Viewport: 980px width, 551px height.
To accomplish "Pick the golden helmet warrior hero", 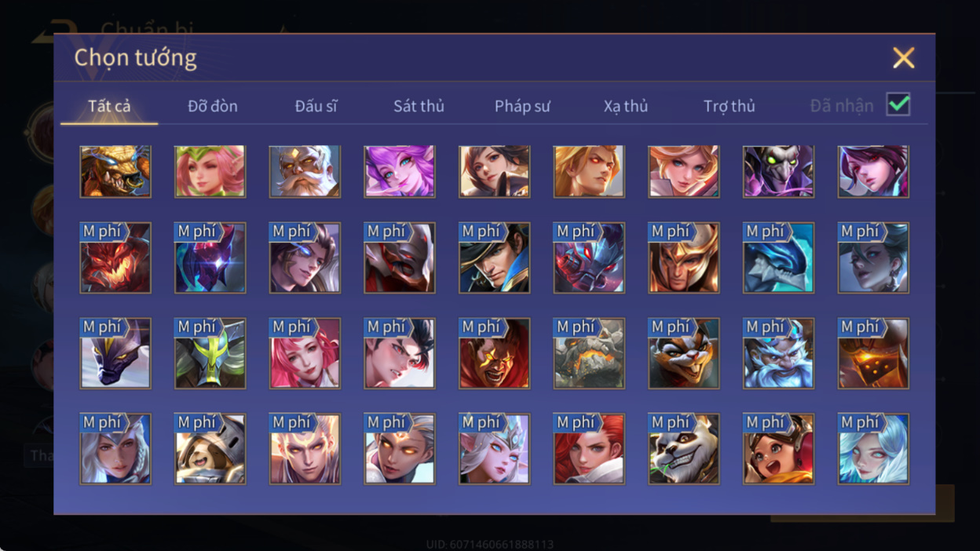I will pyautogui.click(x=684, y=257).
